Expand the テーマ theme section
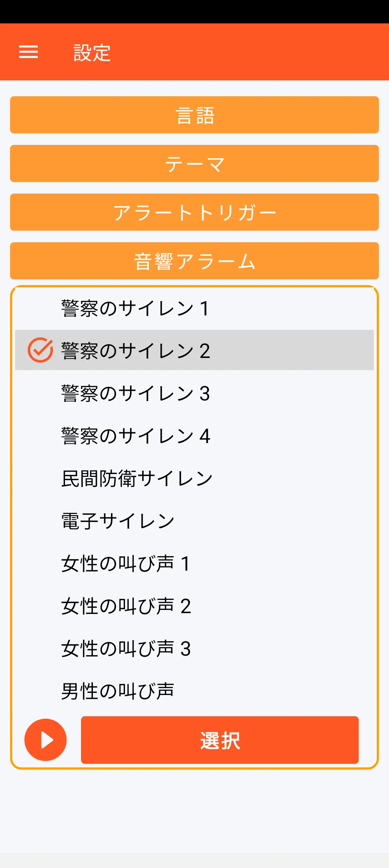 pos(194,164)
